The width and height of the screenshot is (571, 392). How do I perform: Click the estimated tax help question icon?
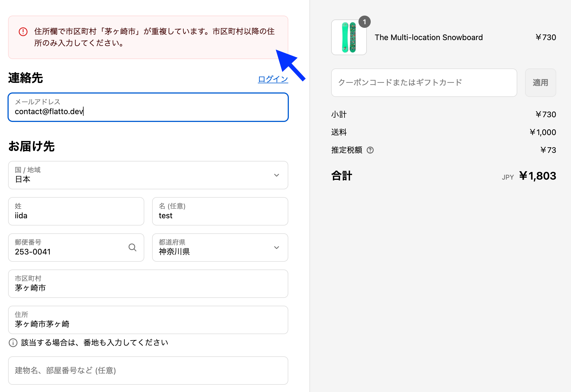(x=370, y=150)
